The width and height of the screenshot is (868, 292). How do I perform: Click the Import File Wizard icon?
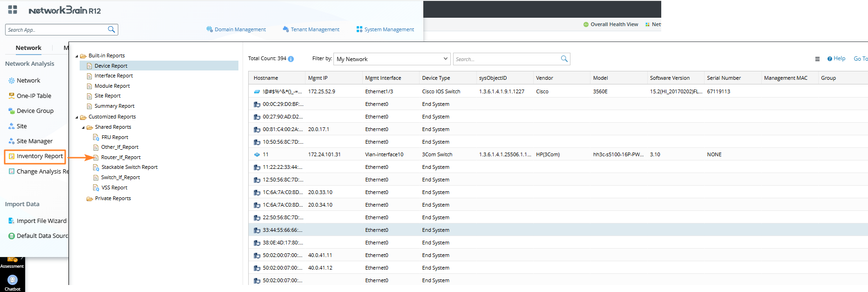click(11, 221)
